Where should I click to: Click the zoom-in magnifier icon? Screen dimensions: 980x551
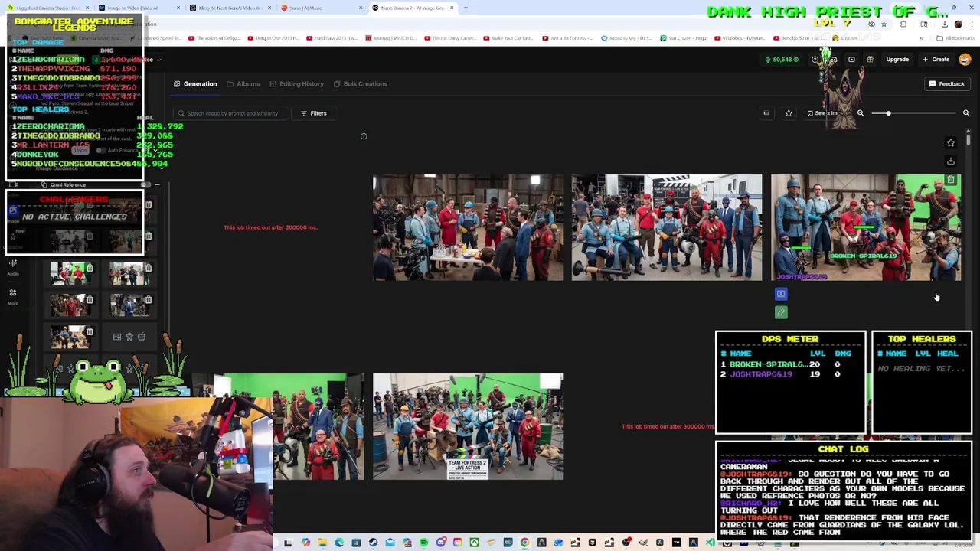coord(966,113)
